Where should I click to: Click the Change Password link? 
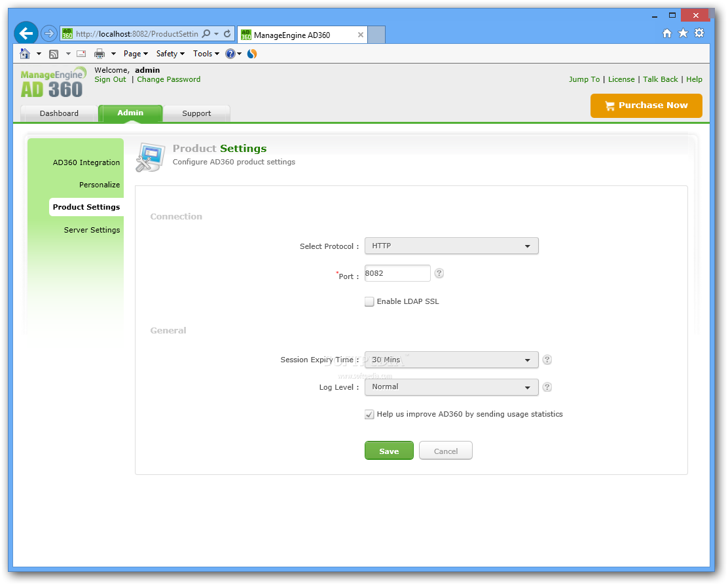click(x=168, y=79)
